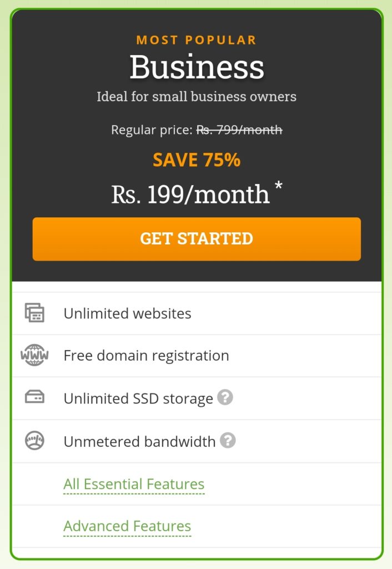Click the websites window icon
Screen dimensions: 392x569
click(34, 313)
